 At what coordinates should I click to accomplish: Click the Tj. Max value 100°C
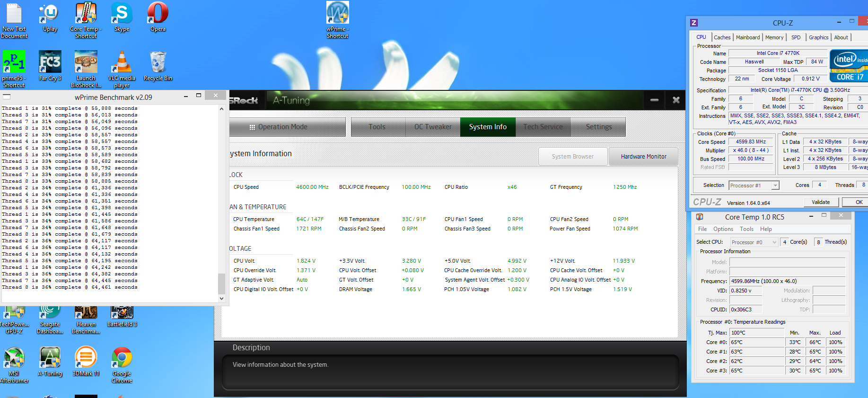click(757, 333)
